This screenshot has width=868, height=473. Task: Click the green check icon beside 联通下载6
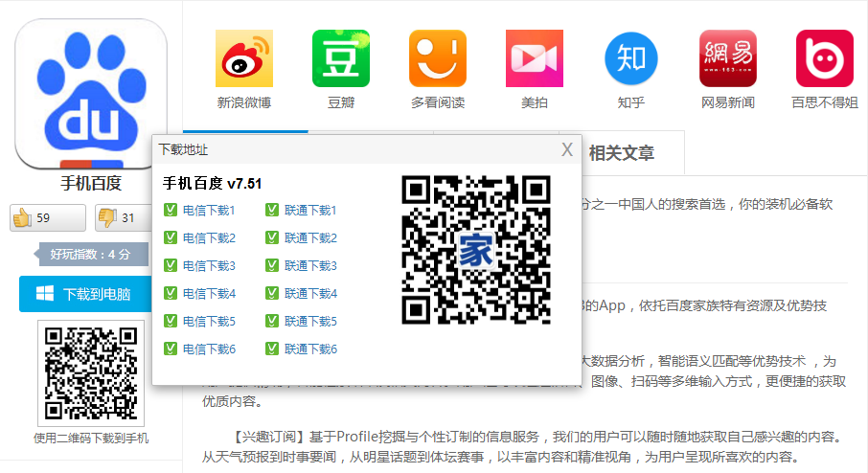[x=272, y=349]
